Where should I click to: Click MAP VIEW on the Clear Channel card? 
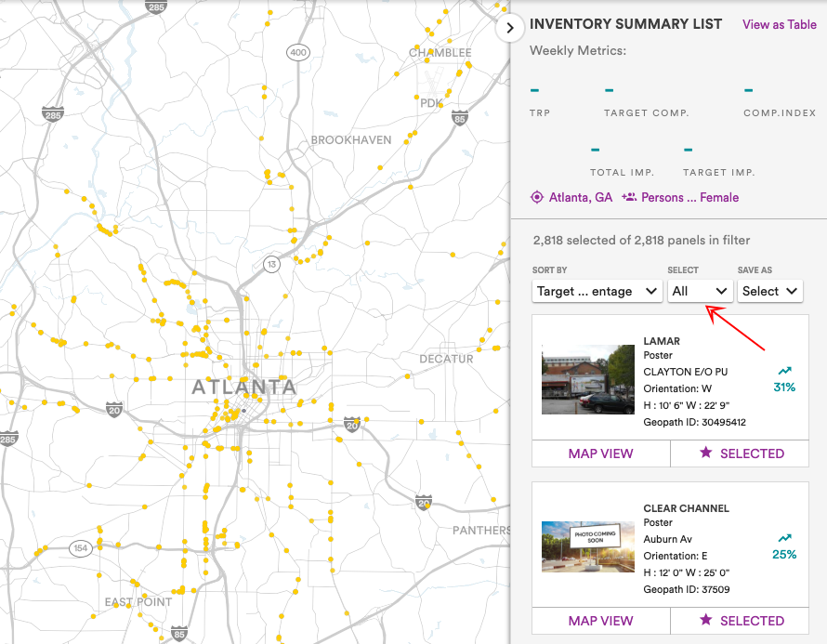click(x=600, y=621)
